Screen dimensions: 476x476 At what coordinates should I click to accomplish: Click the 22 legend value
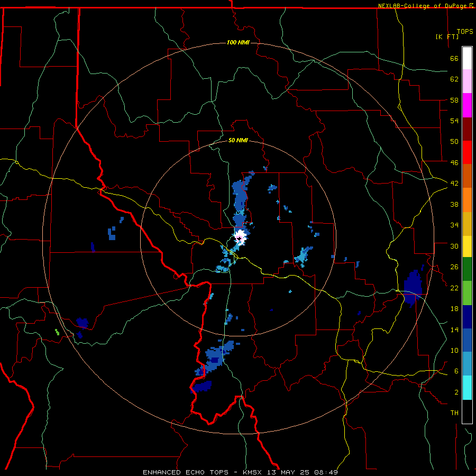pos(454,288)
